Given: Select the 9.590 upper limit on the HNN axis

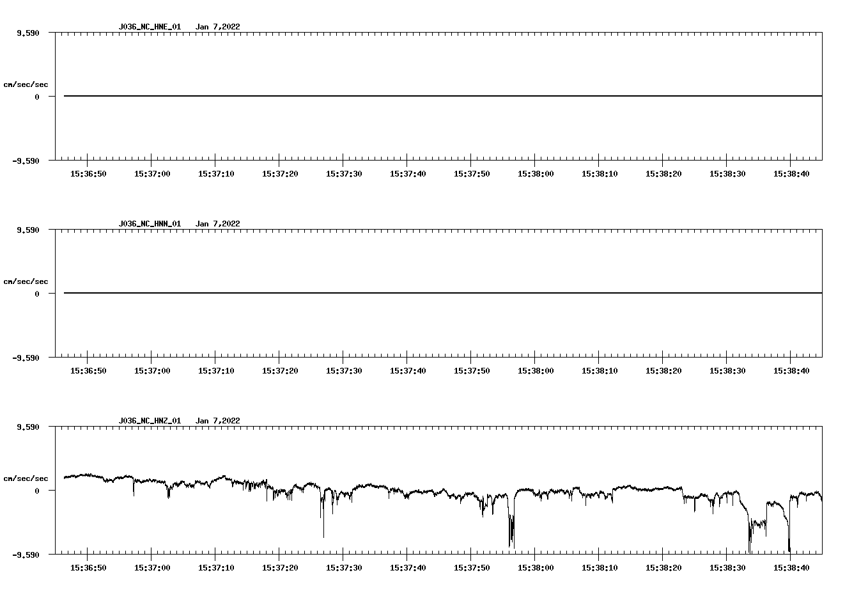Looking at the screenshot, I should point(28,230).
